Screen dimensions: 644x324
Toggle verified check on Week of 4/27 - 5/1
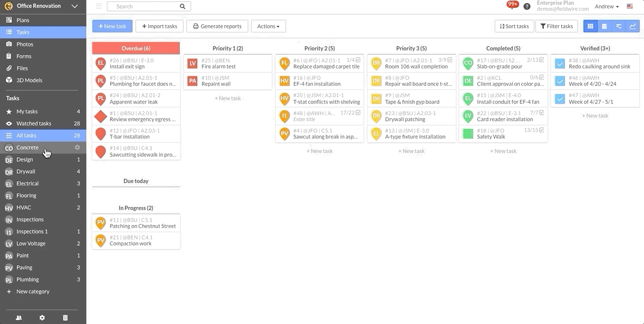(x=560, y=98)
